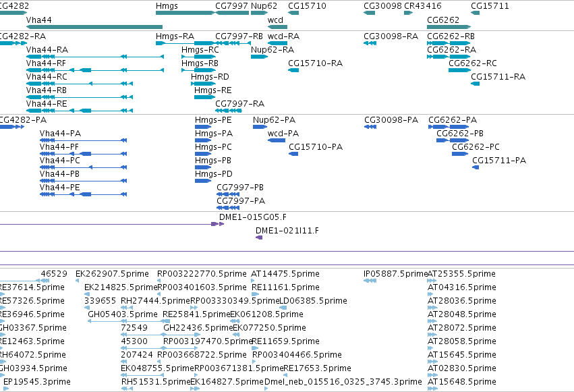Click the AT25355.5prime EST feature
574x392 pixels.
coord(432,281)
